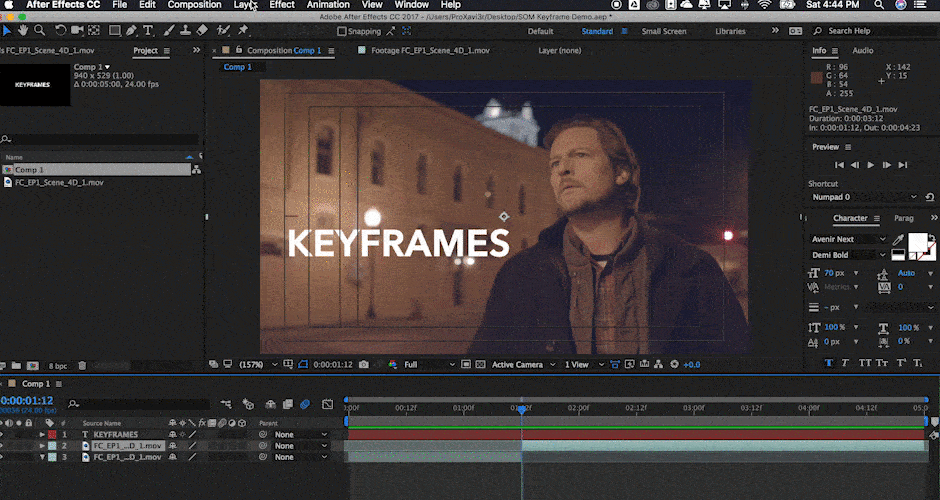Image resolution: width=940 pixels, height=500 pixels.
Task: Toggle visibility eye of KEYFRAMES layer
Action: tap(3, 435)
